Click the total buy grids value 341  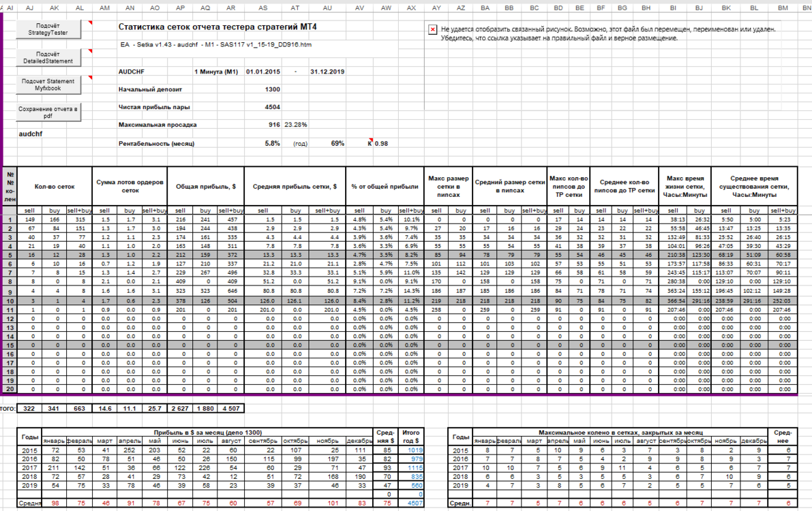55,409
